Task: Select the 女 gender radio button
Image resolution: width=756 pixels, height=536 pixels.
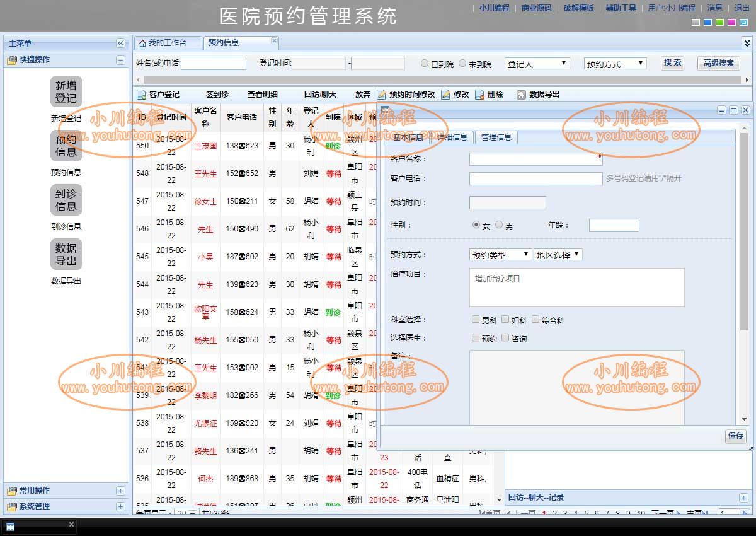Action: 476,224
